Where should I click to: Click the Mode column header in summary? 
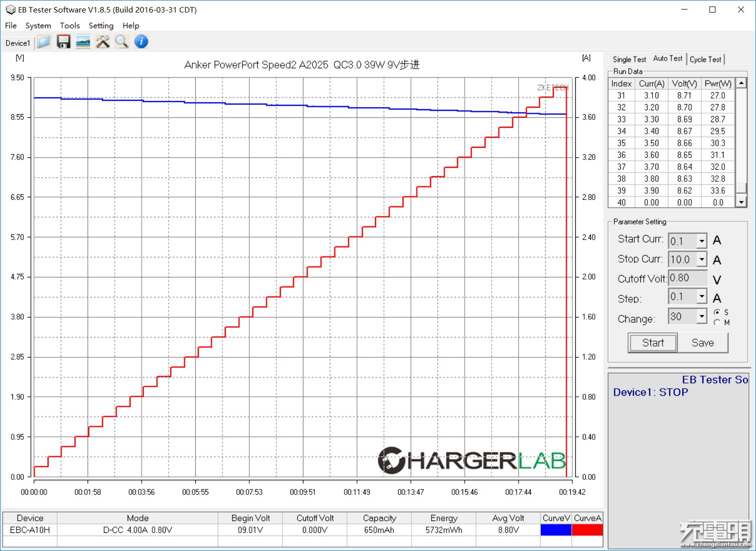pyautogui.click(x=138, y=518)
